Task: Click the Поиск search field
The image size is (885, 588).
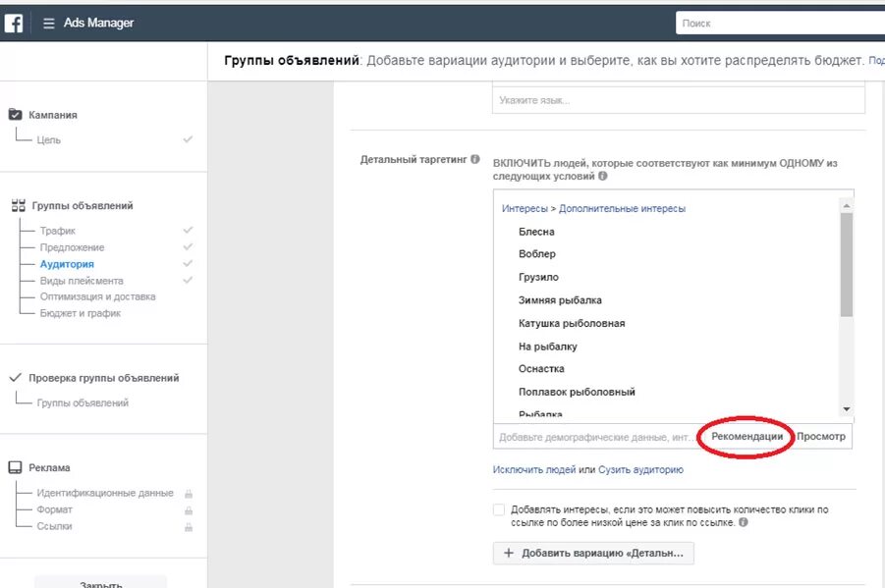Action: click(x=776, y=24)
